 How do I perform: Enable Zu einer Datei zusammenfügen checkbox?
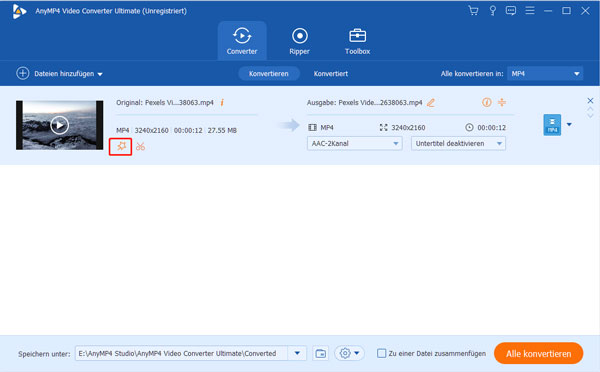click(381, 353)
